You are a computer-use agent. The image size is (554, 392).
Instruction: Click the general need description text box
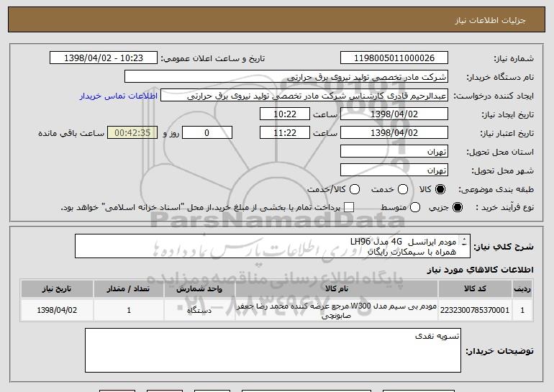273,246
